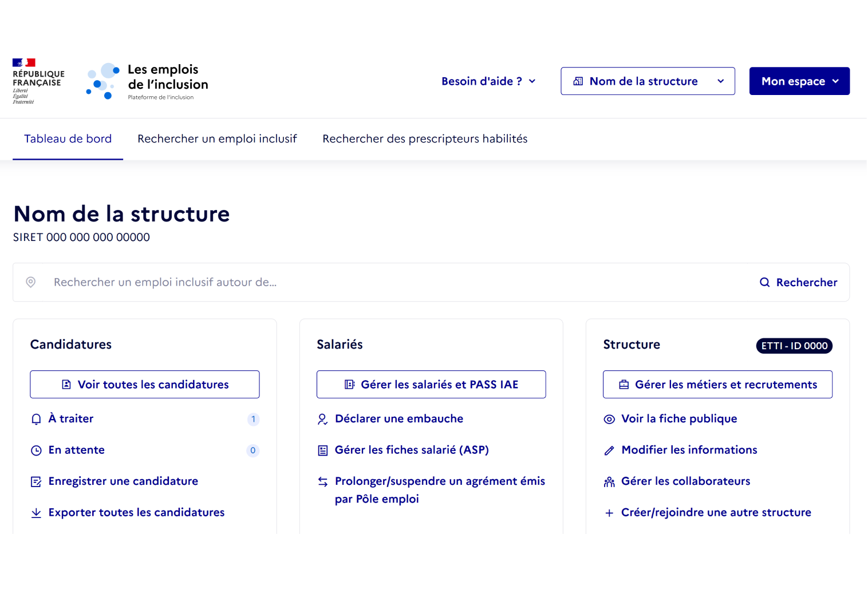Screen dimensions: 868x601
Task: Click the edit-form icon beside Enregistrer une candidature
Action: click(36, 482)
